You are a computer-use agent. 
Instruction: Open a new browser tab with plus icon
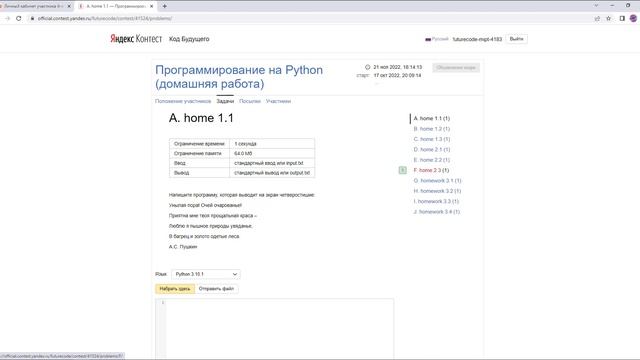pyautogui.click(x=164, y=6)
